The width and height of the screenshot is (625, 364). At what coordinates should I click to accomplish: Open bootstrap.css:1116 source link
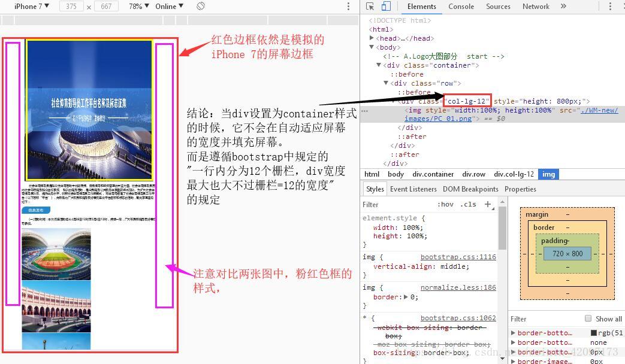tap(458, 257)
